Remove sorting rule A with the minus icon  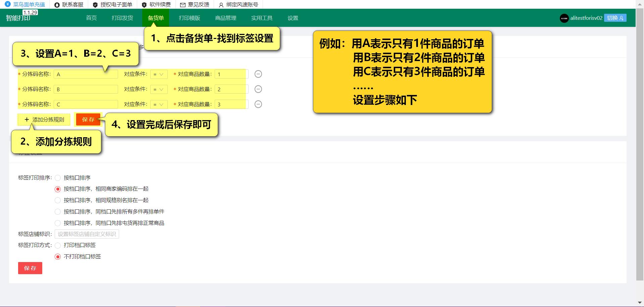[x=258, y=74]
